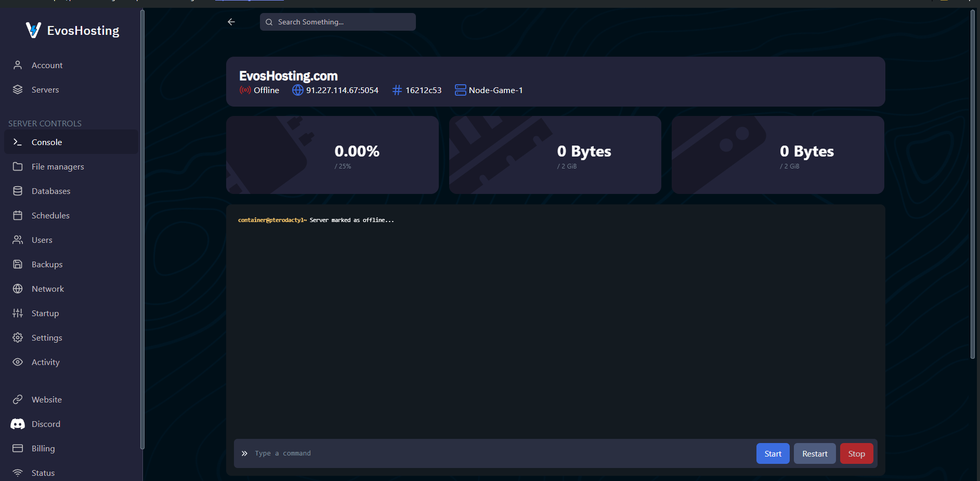Click the back arrow icon
The image size is (980, 481).
pyautogui.click(x=231, y=22)
